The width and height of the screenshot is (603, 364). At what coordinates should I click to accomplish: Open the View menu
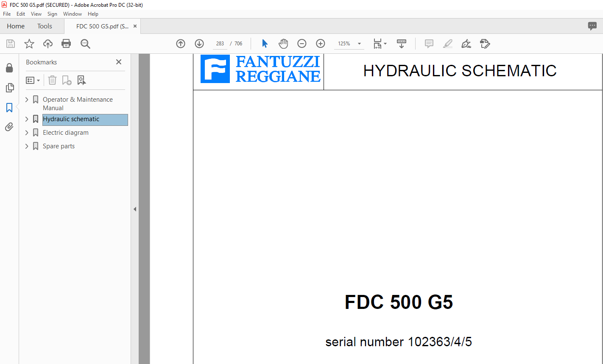pyautogui.click(x=36, y=14)
